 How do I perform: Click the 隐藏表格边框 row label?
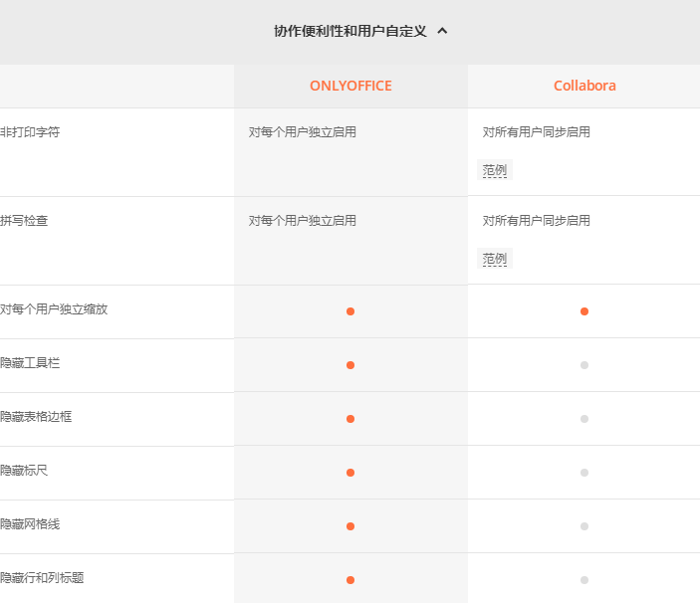(36, 417)
